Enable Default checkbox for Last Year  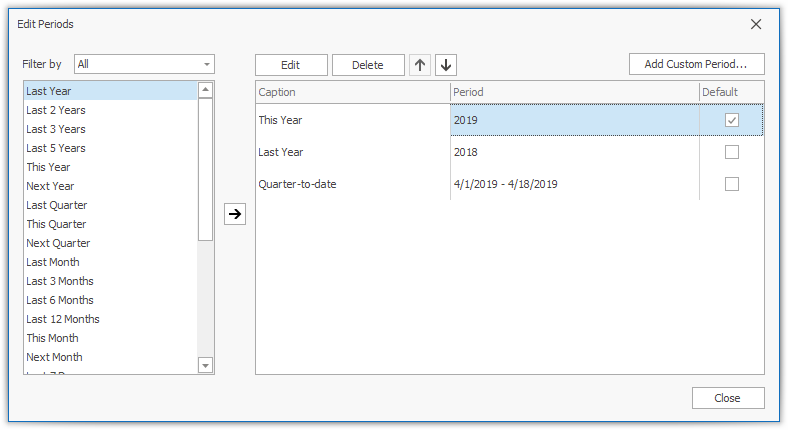tap(732, 152)
